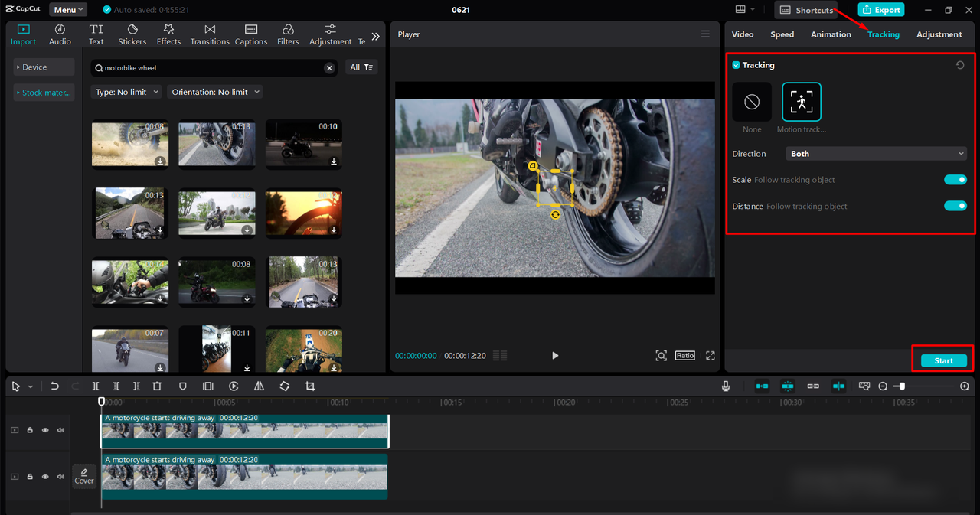Reset tracking settings with the circular arrow
Viewport: 980px width, 515px height.
[960, 66]
